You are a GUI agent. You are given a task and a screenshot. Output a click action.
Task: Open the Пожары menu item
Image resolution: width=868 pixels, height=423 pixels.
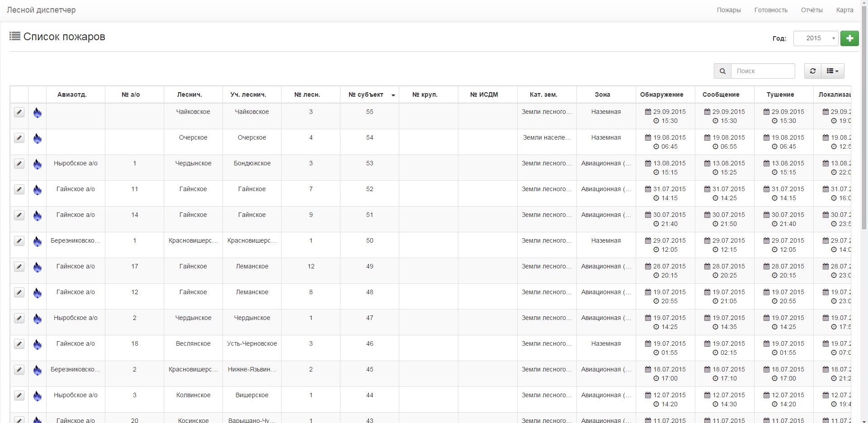click(729, 10)
